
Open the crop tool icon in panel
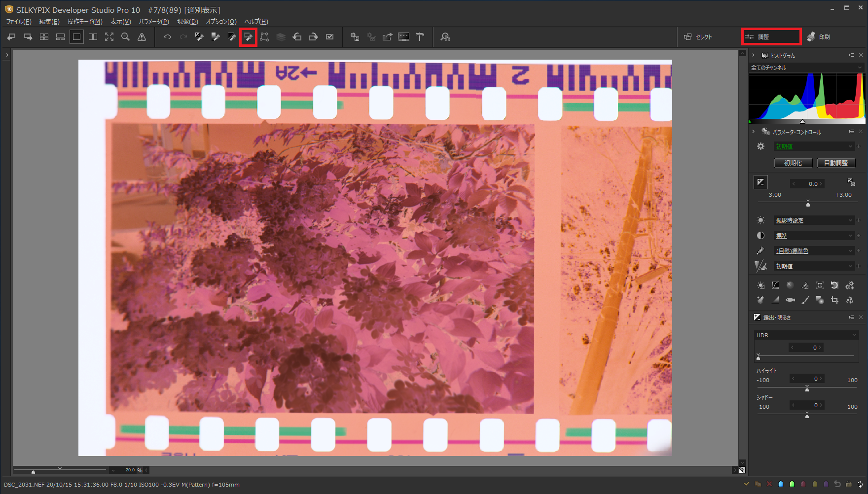[x=834, y=300]
